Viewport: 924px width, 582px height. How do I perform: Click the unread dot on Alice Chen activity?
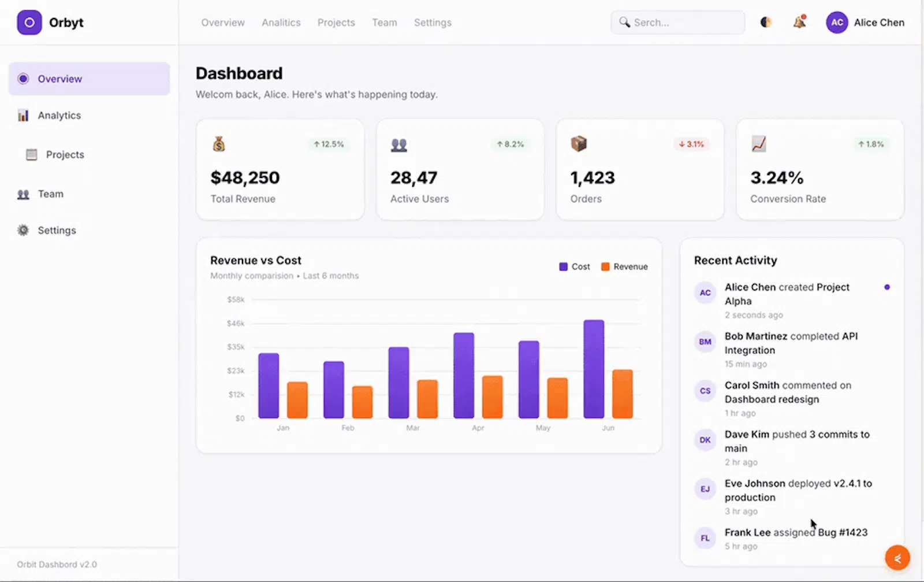point(887,287)
